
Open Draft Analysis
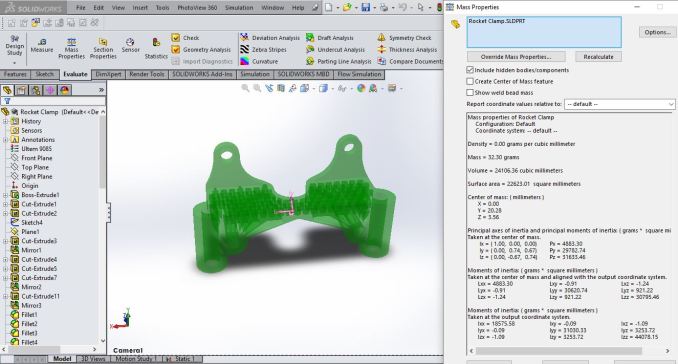click(329, 38)
